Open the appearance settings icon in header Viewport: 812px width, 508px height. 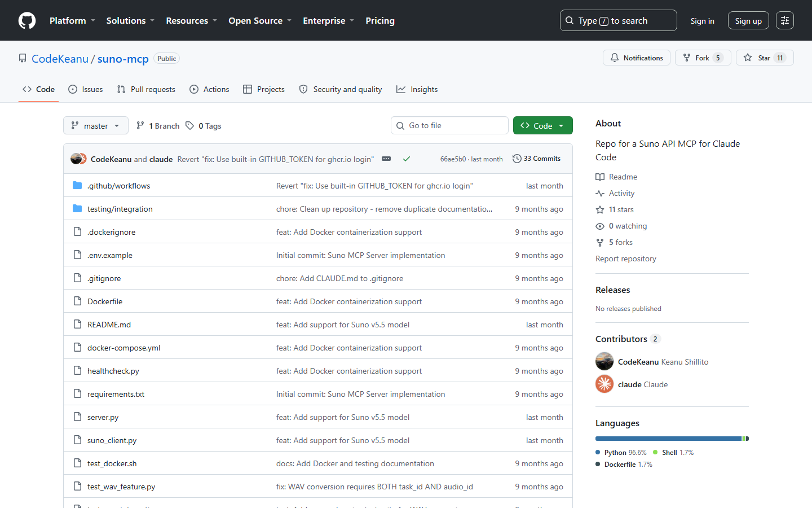pyautogui.click(x=785, y=20)
